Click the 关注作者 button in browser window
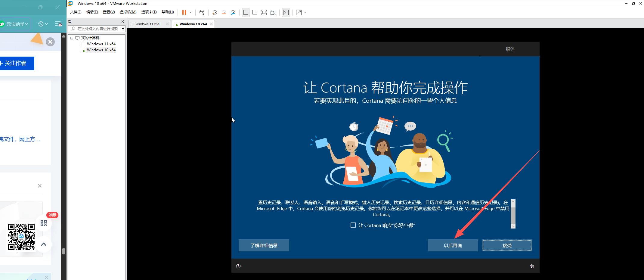Image resolution: width=644 pixels, height=280 pixels. point(17,63)
